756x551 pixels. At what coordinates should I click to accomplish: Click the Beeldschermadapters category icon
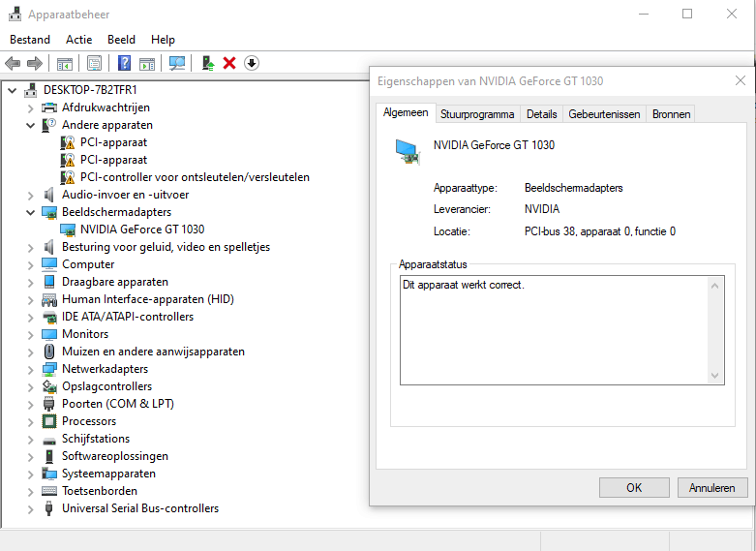click(49, 212)
